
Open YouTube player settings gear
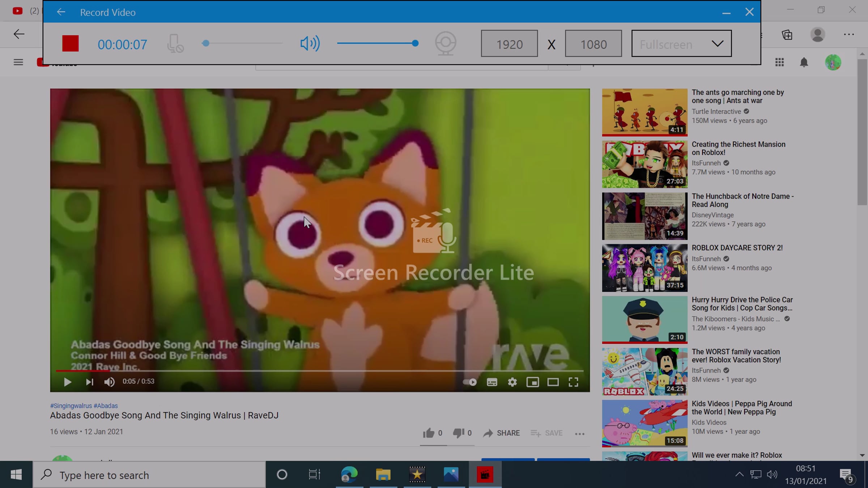click(512, 382)
